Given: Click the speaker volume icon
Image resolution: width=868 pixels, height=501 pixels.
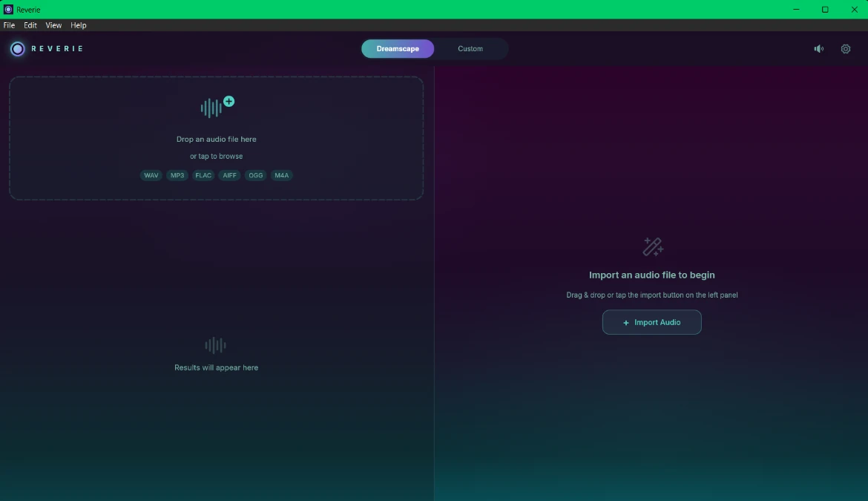Looking at the screenshot, I should 819,49.
